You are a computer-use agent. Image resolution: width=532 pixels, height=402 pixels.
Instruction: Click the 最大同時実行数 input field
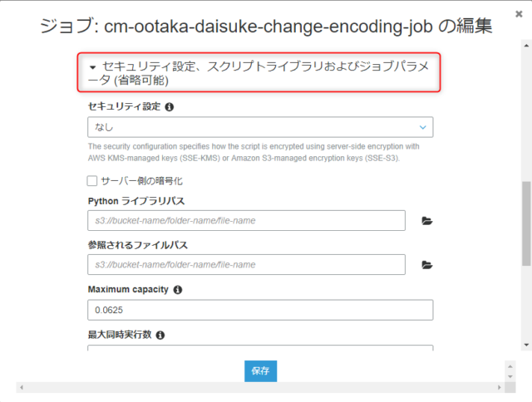(x=260, y=349)
